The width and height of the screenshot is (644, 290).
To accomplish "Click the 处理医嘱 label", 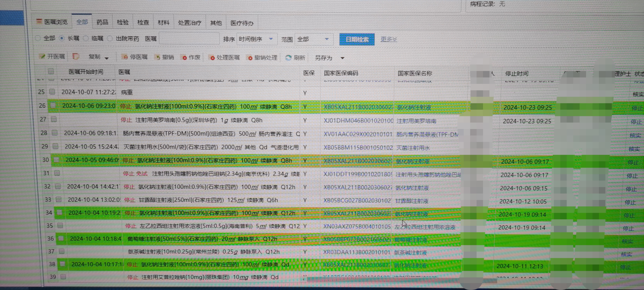I will pyautogui.click(x=228, y=58).
